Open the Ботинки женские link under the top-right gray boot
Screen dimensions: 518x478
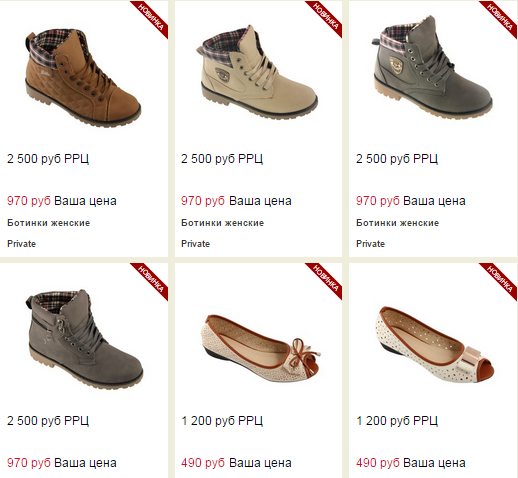point(398,223)
